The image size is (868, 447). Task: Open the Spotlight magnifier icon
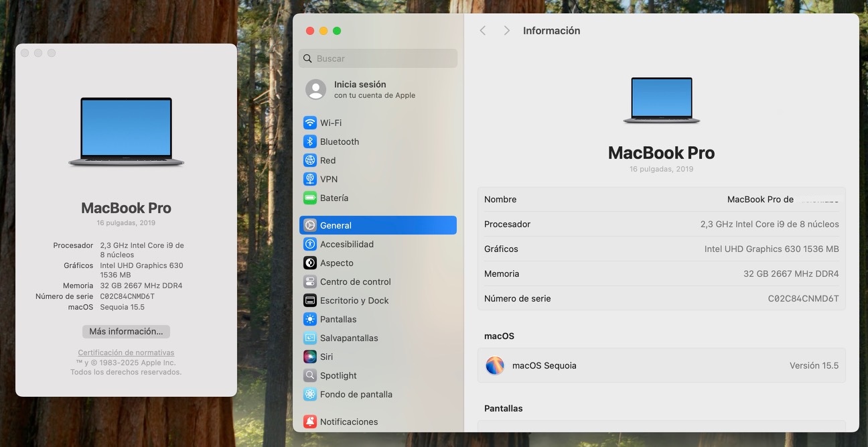[309, 375]
